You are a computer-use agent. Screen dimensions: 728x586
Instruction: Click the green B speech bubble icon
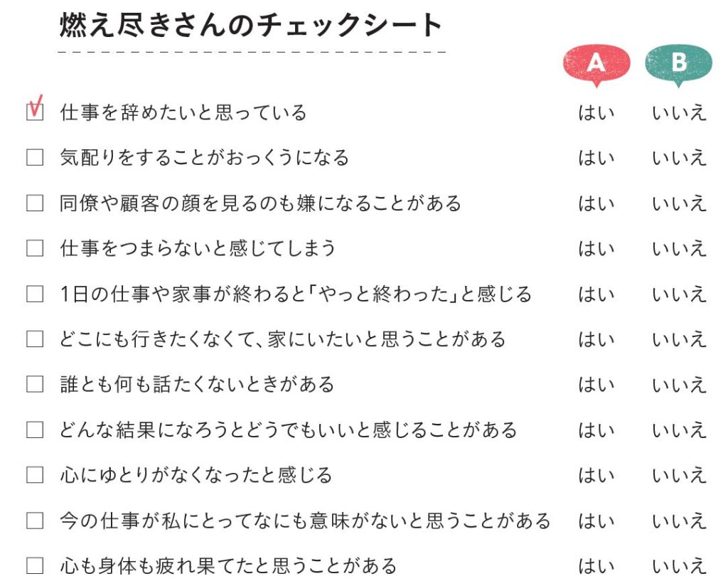click(x=678, y=63)
